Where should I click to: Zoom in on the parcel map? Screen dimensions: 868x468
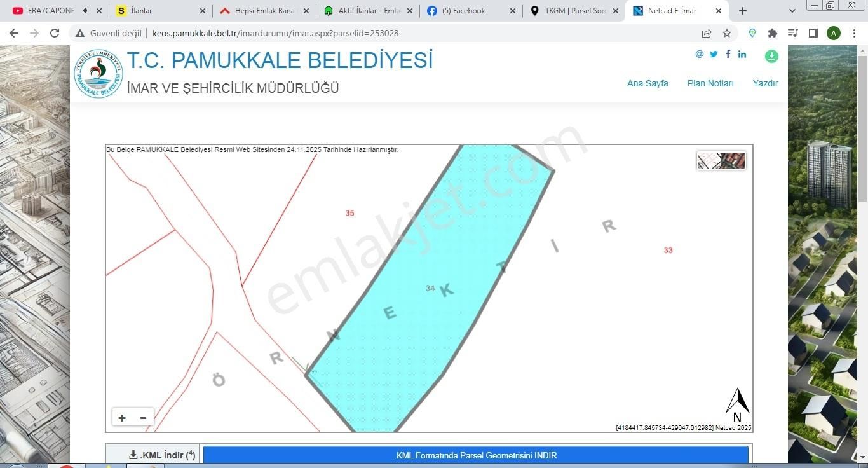coord(121,418)
